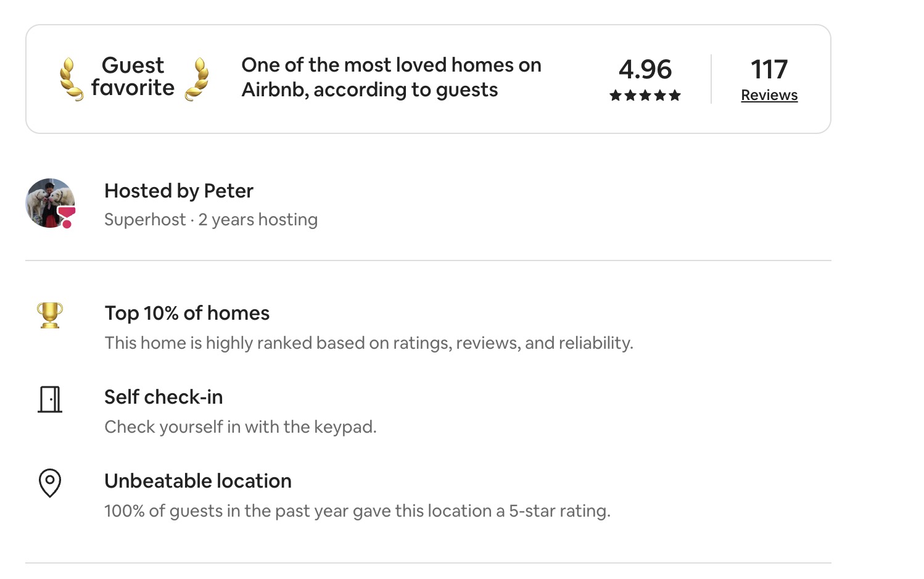Select the "Self check-in" heading
This screenshot has width=924, height=579.
(163, 397)
